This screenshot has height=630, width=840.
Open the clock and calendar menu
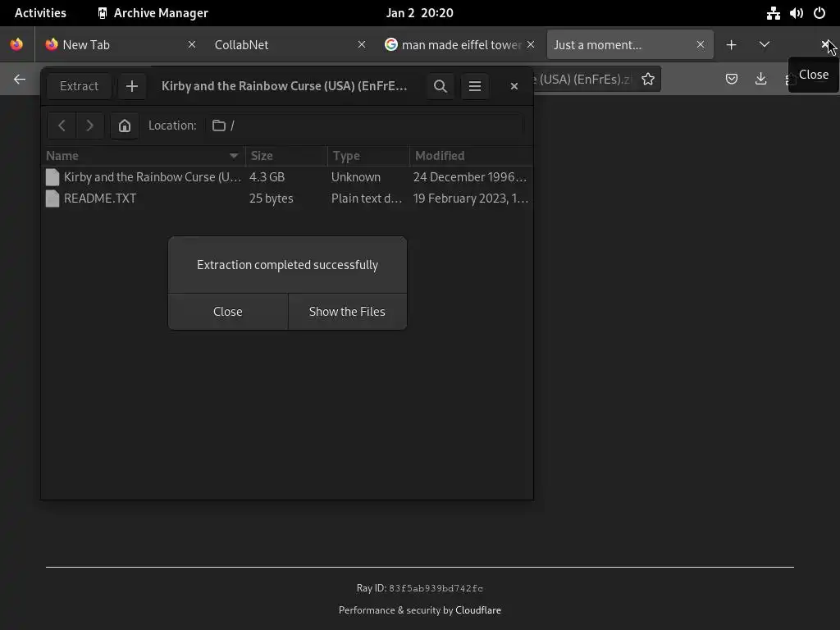point(420,13)
